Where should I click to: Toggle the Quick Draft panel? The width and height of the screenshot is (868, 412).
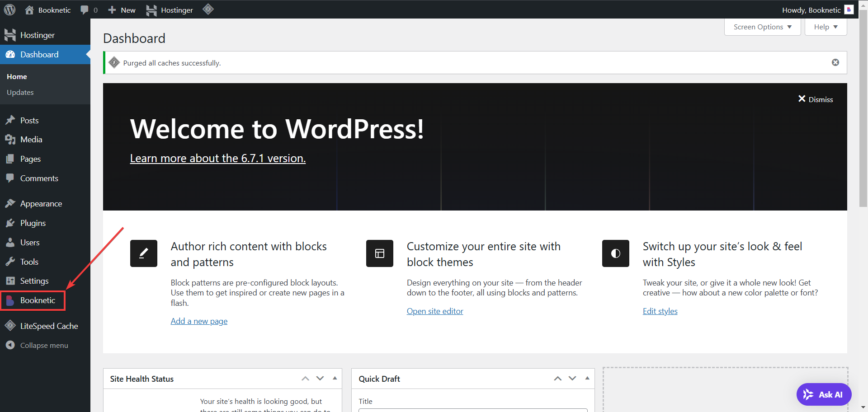pos(587,378)
